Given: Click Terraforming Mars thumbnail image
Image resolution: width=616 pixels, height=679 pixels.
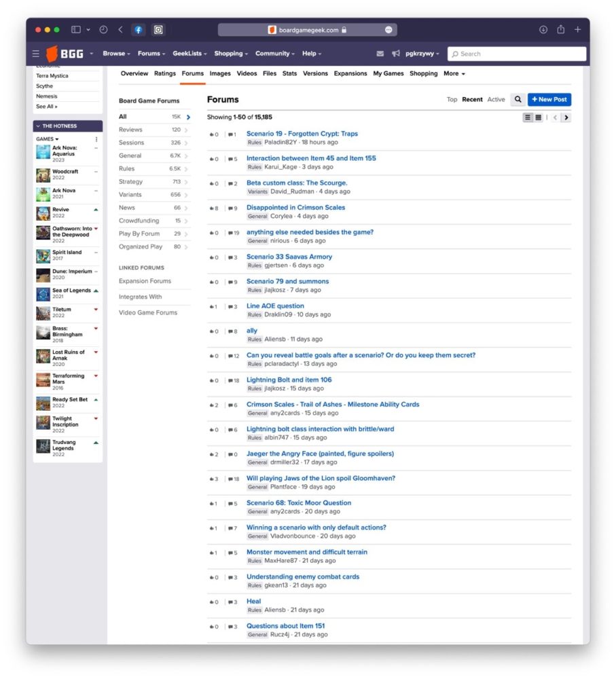Looking at the screenshot, I should [x=43, y=380].
